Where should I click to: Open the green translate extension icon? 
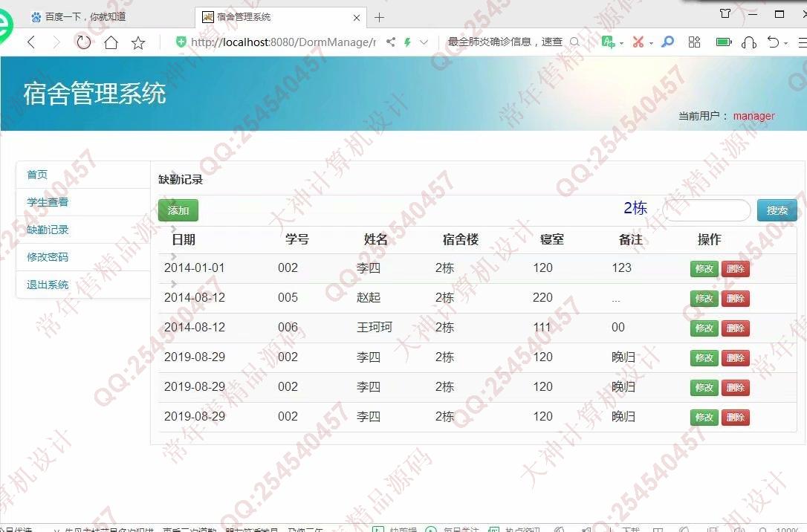pos(609,42)
